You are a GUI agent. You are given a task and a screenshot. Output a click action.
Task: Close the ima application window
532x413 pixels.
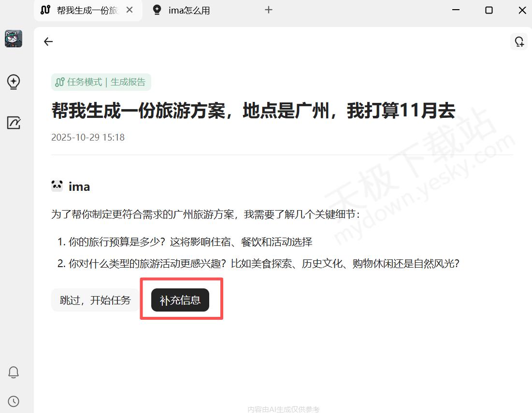[522, 10]
